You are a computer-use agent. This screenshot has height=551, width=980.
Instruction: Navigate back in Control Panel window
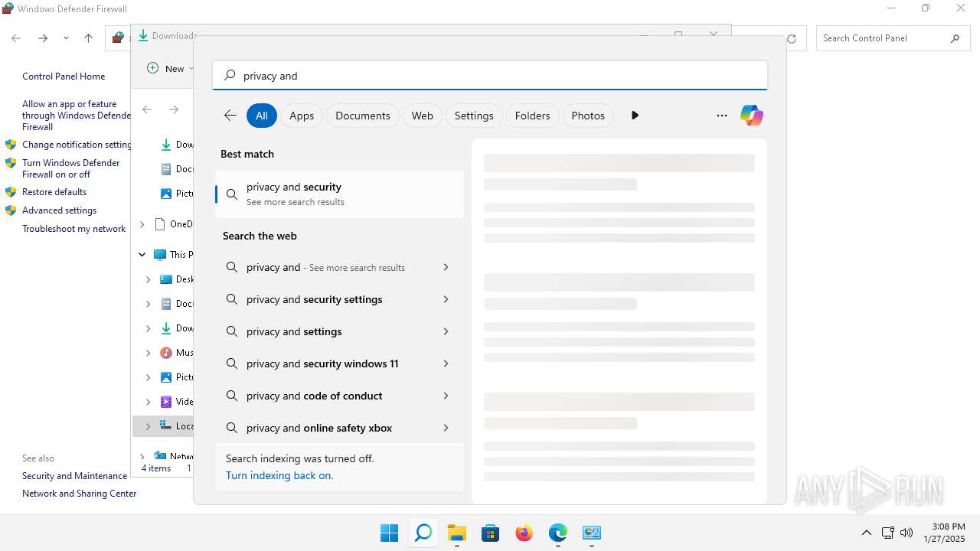tap(16, 38)
